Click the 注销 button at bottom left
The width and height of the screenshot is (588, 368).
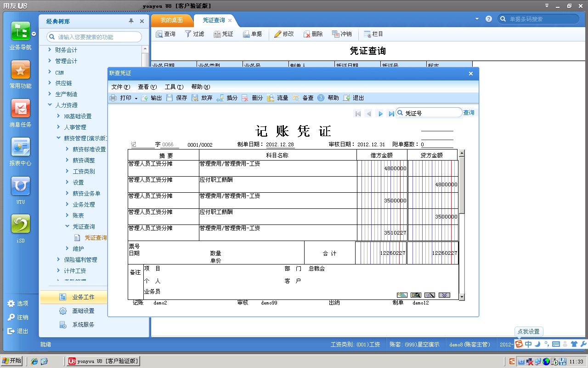[x=18, y=317]
